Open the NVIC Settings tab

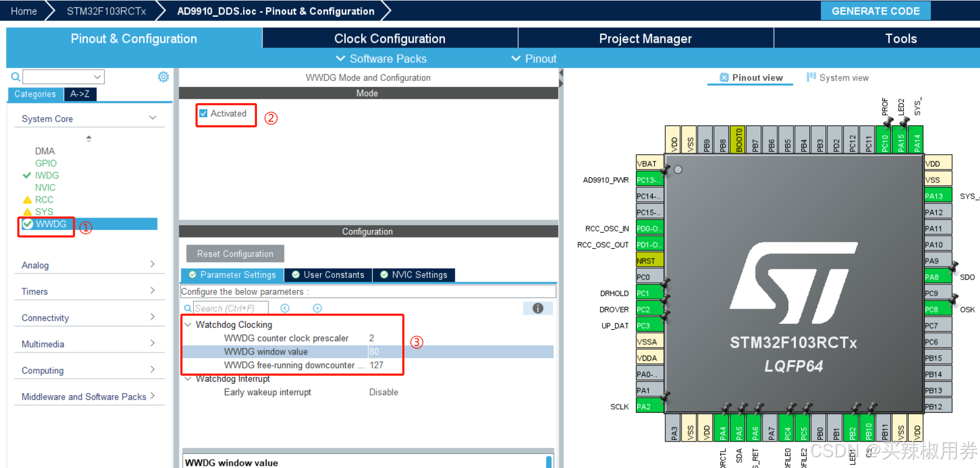click(414, 275)
